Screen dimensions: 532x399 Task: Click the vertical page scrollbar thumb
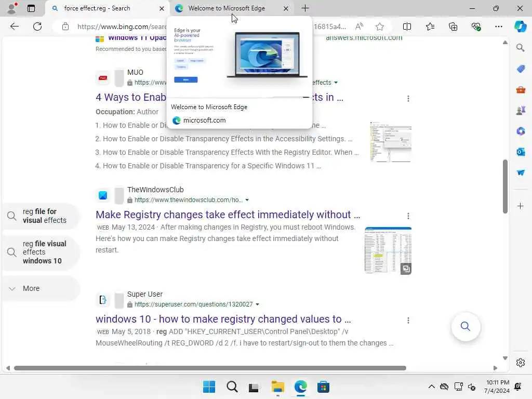click(x=505, y=187)
